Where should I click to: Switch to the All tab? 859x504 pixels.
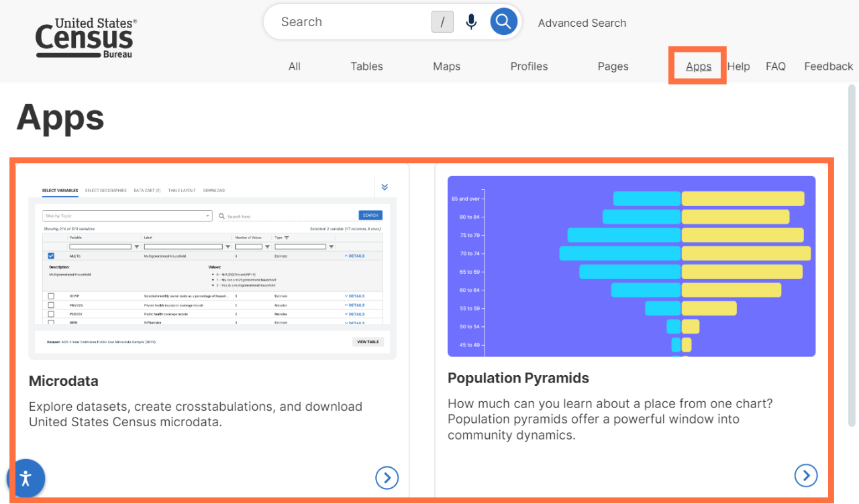295,66
